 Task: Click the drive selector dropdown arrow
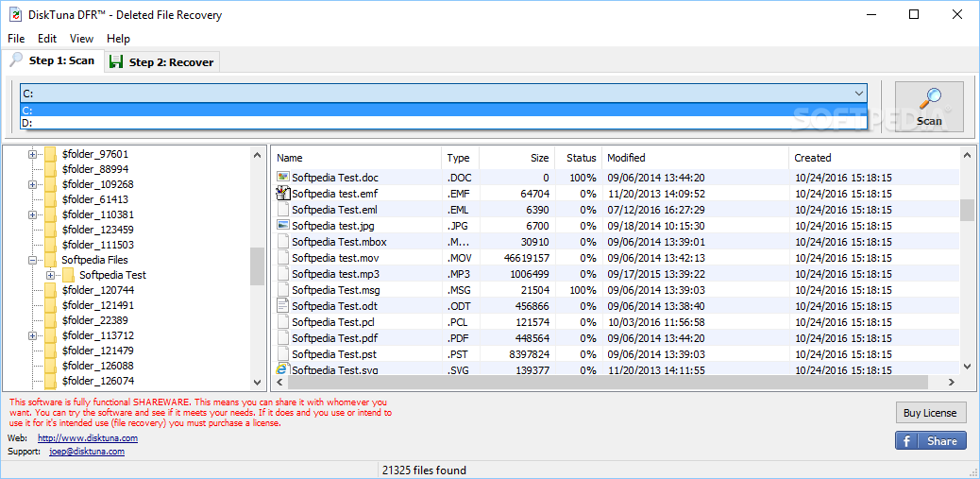pos(859,94)
